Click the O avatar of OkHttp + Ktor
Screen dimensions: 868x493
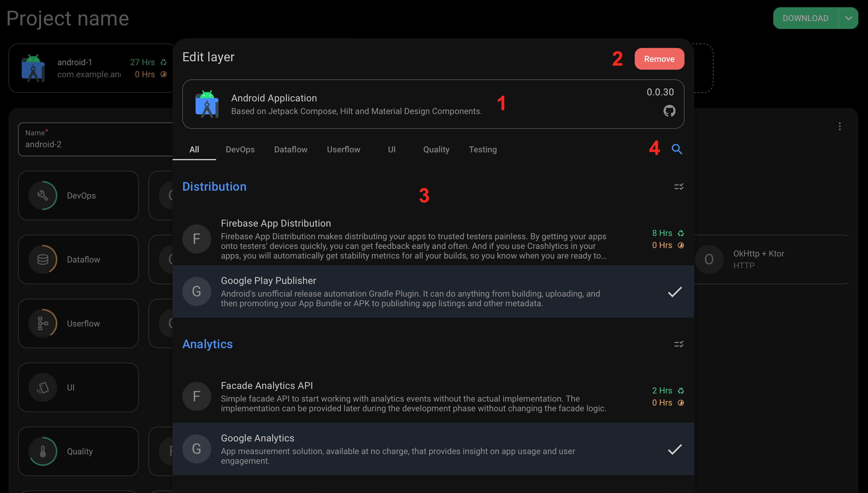click(x=709, y=259)
